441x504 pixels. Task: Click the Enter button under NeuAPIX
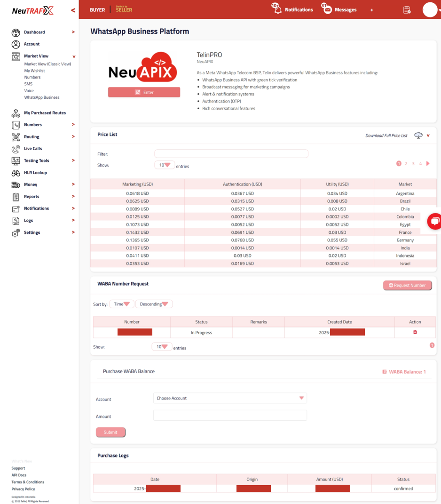pyautogui.click(x=144, y=92)
